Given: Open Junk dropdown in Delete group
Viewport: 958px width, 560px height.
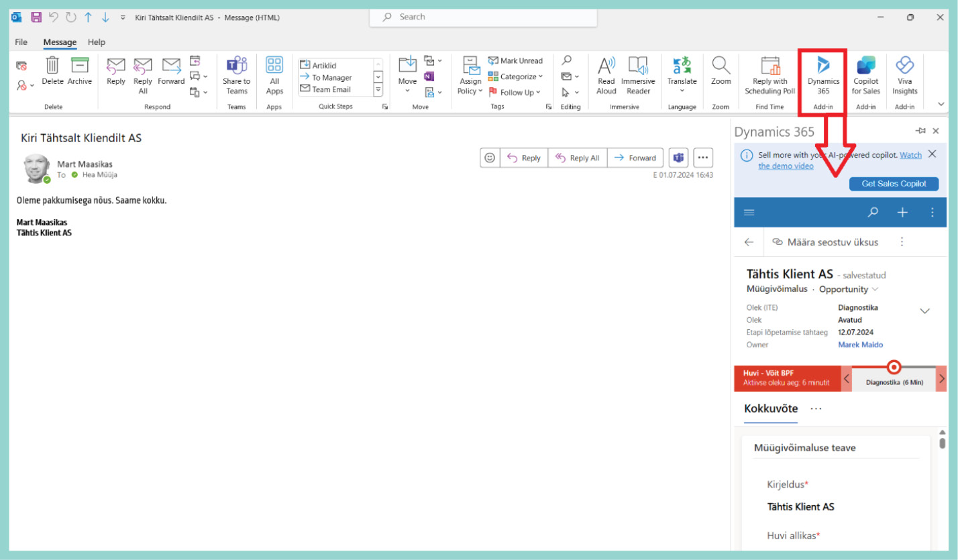Looking at the screenshot, I should tap(25, 85).
